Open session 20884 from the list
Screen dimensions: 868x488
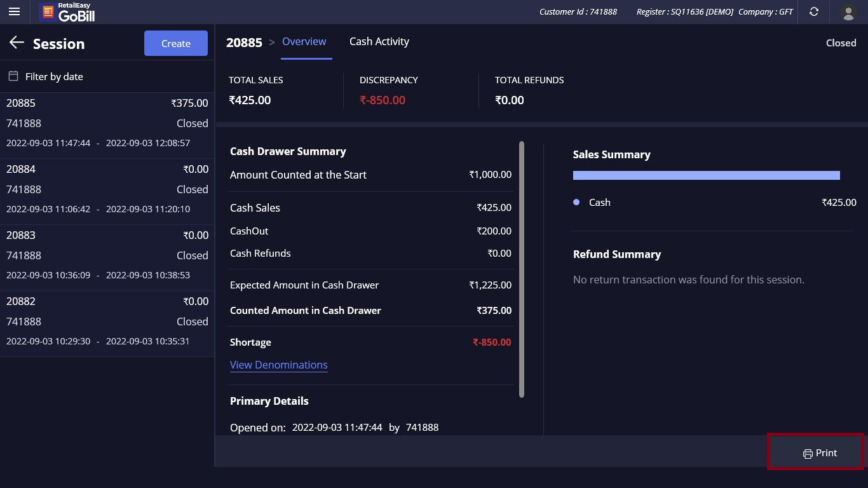point(107,189)
